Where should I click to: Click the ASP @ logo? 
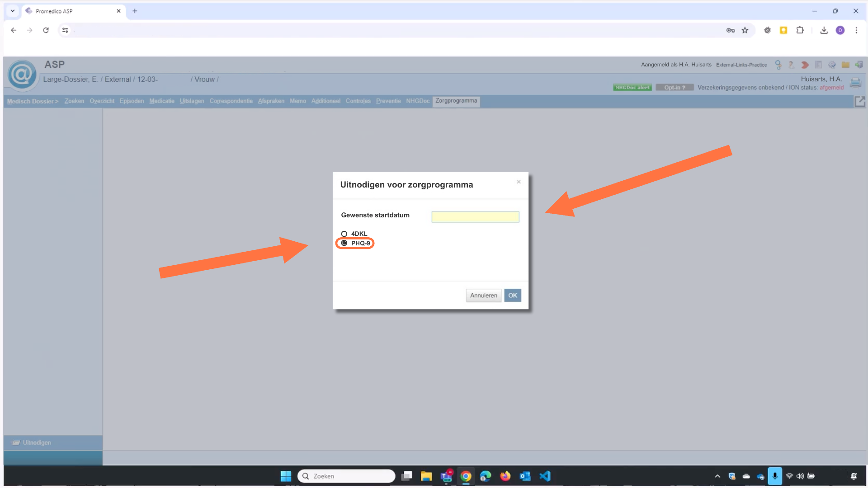pos(22,75)
